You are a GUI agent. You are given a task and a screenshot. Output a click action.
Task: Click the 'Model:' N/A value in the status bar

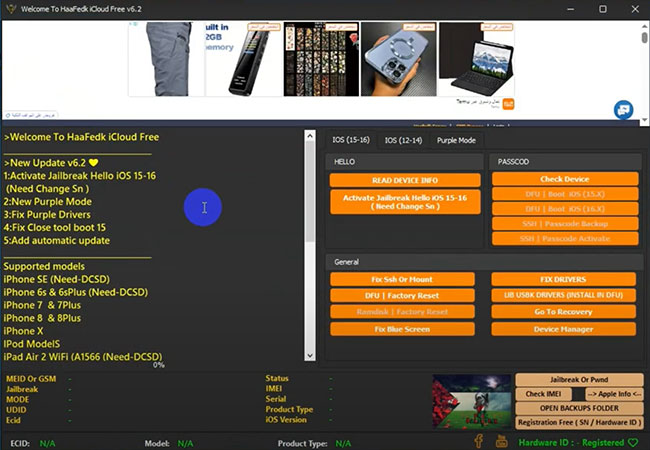[185, 443]
